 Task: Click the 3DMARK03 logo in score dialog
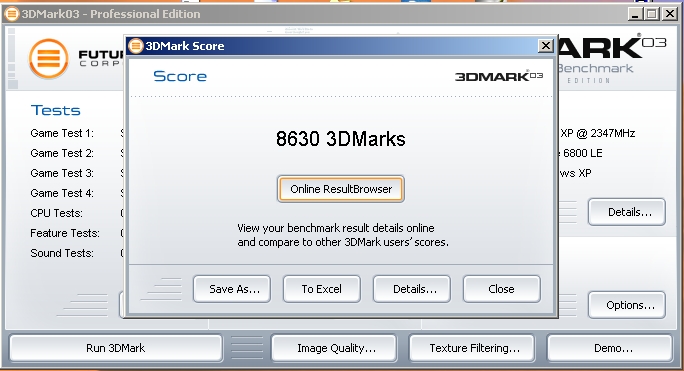(x=499, y=76)
